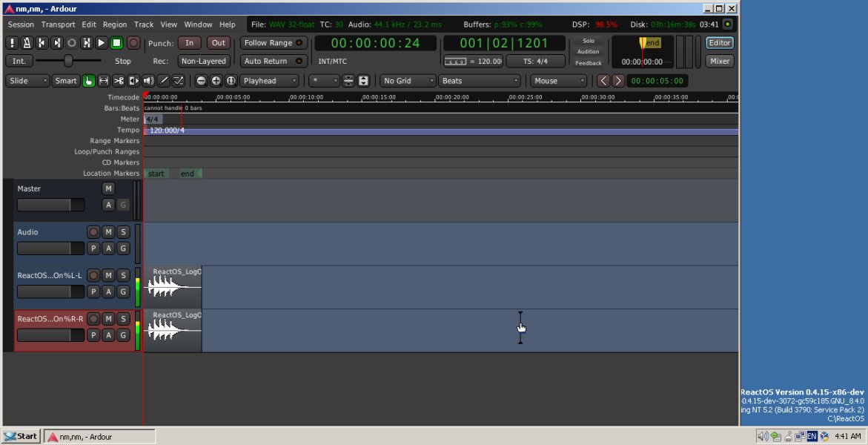Viewport: 868px width, 445px height.
Task: Click the tempo 120.00 button
Action: click(x=474, y=61)
